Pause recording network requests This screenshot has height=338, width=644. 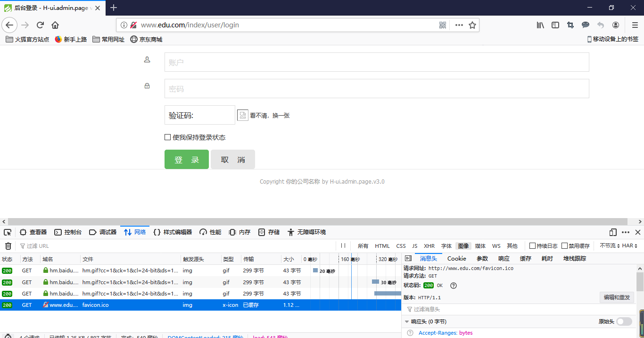[x=343, y=245]
